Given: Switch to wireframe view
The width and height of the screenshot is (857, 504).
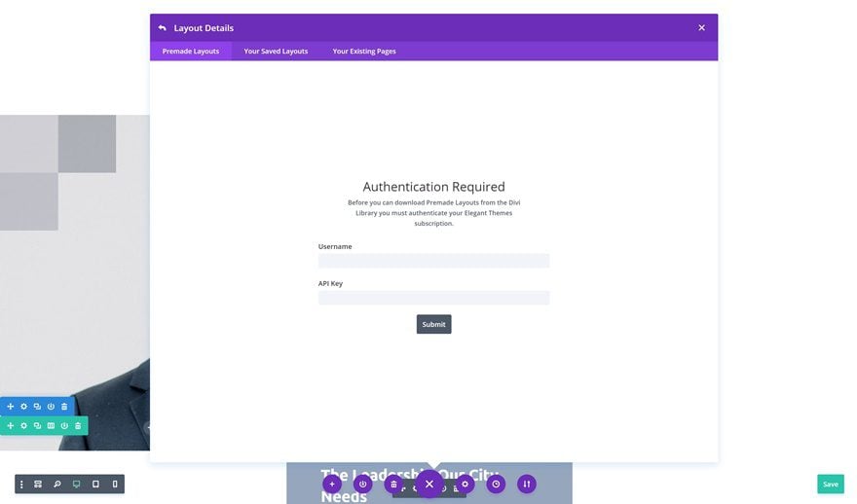Looking at the screenshot, I should 38,485.
